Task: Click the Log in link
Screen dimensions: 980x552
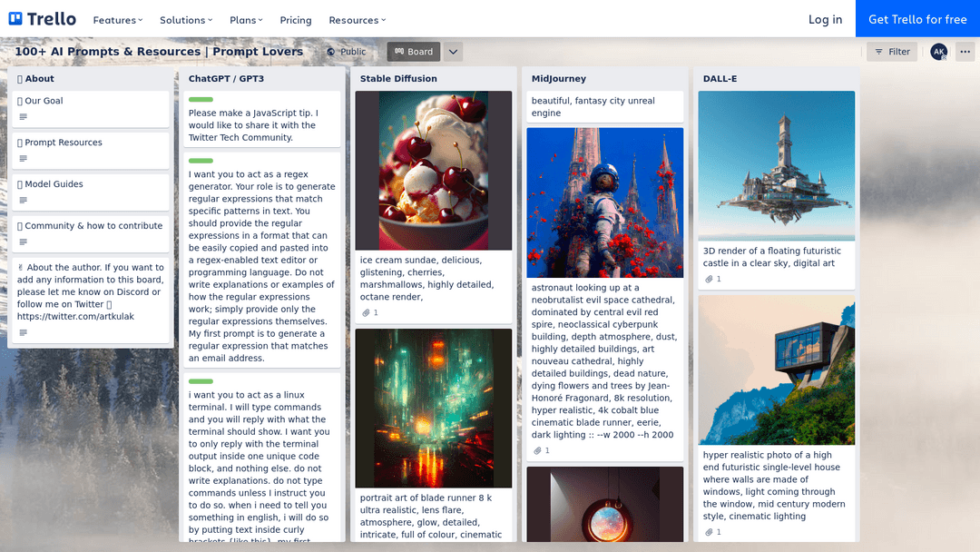Action: click(825, 19)
